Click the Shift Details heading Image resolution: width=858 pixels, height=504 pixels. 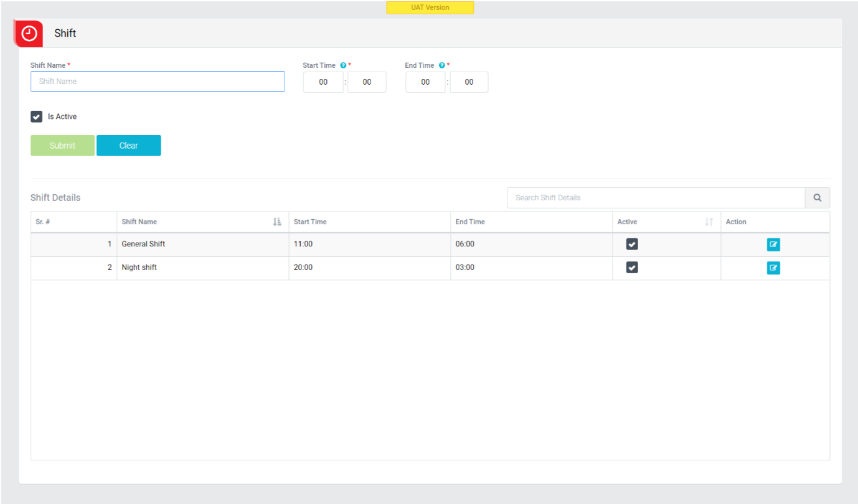pyautogui.click(x=55, y=198)
